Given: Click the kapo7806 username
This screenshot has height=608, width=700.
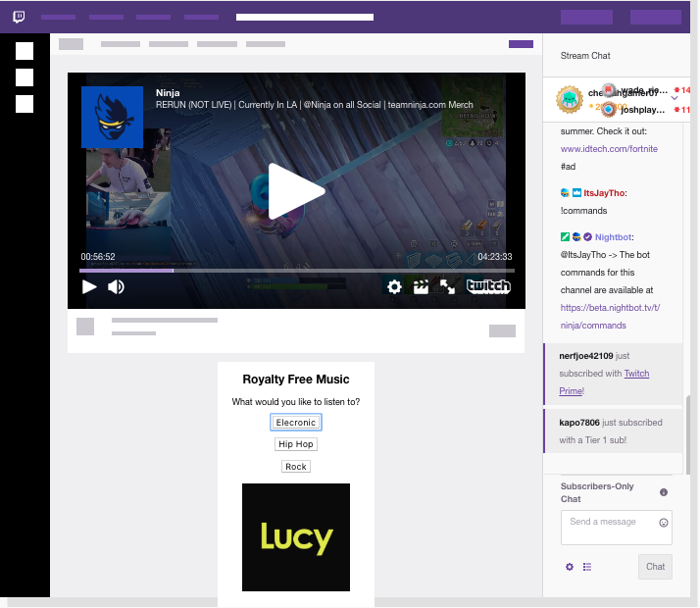Looking at the screenshot, I should 579,423.
